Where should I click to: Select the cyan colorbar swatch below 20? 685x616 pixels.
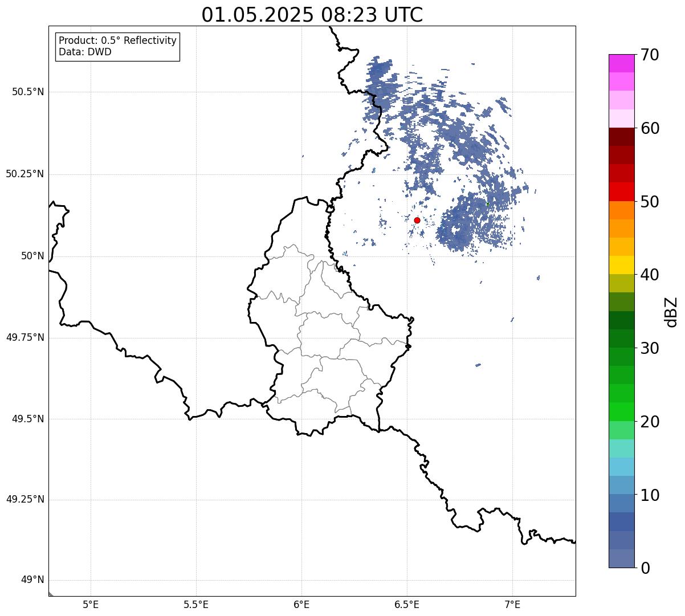tap(621, 448)
